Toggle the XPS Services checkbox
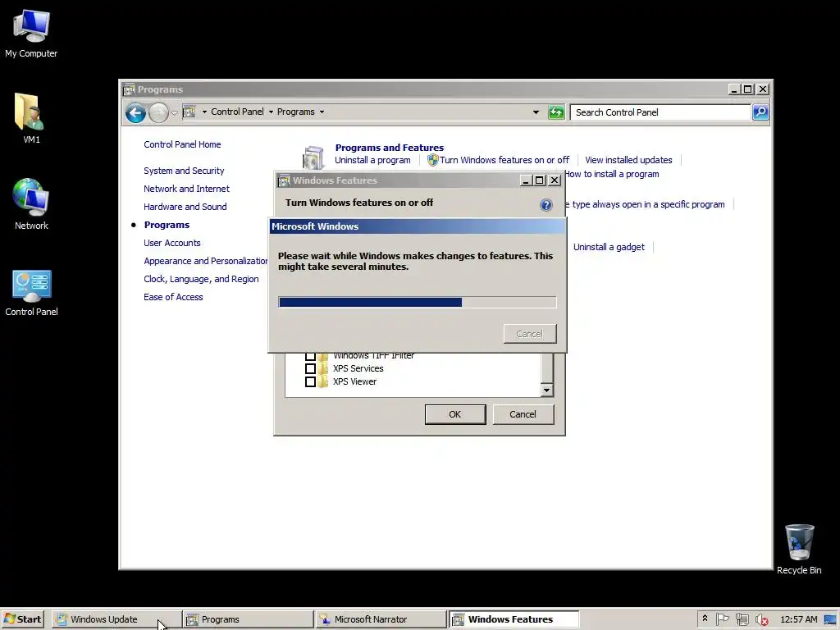 coord(310,368)
